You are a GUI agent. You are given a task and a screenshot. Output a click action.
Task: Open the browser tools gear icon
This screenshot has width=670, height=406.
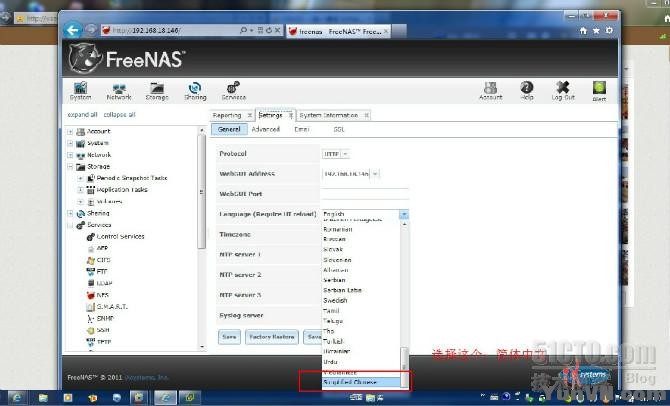[609, 31]
